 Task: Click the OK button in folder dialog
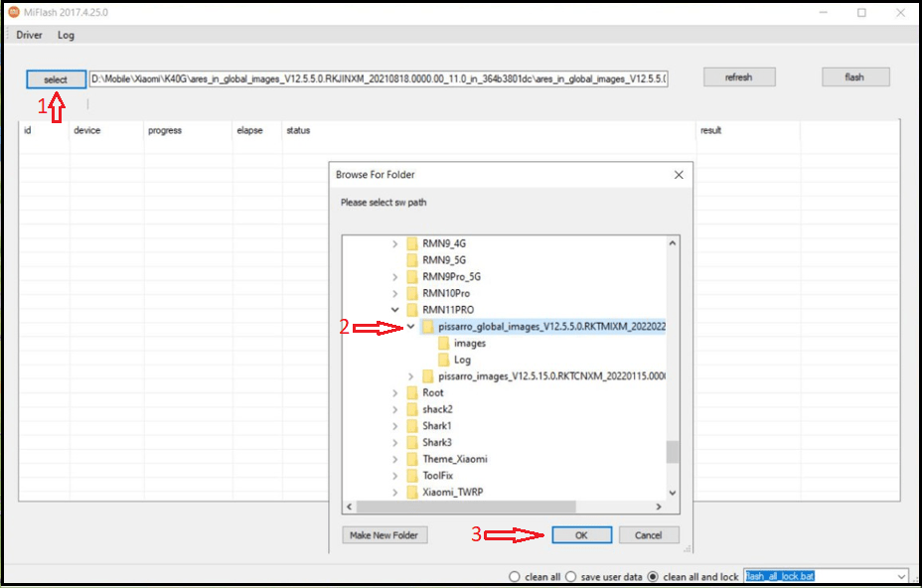pos(581,535)
